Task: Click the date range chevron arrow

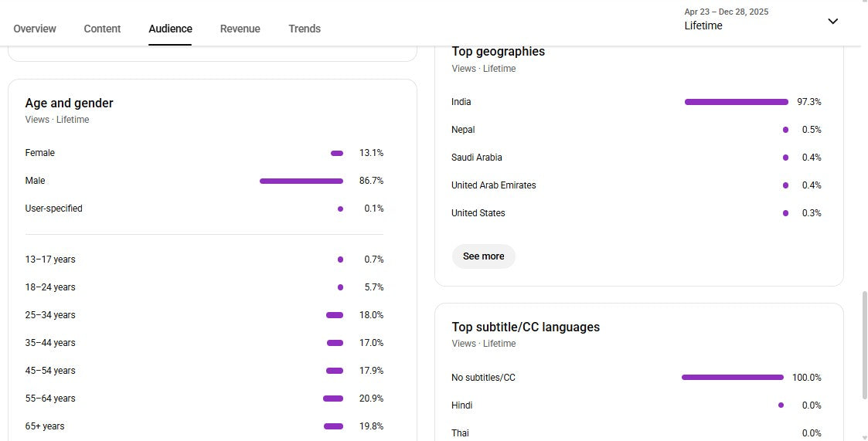Action: click(832, 21)
